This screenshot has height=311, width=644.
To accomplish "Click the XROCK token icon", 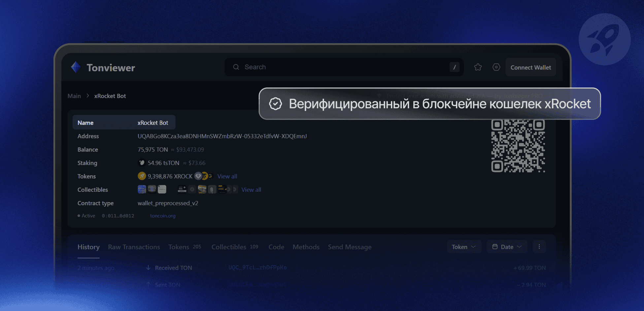I will pyautogui.click(x=142, y=176).
